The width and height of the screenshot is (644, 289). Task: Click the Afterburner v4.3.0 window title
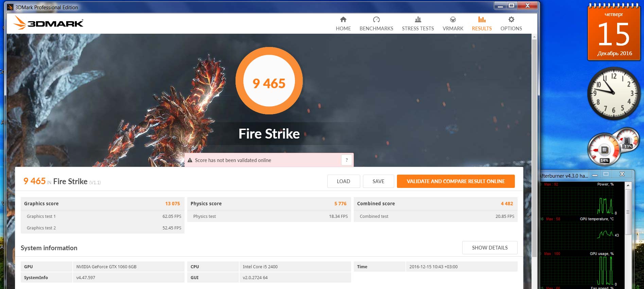tap(564, 176)
